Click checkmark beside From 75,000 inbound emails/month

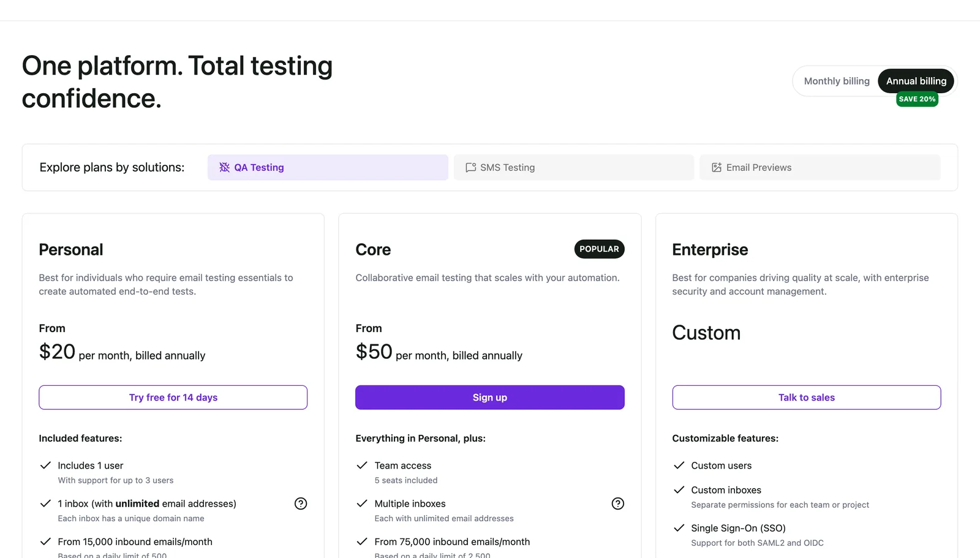tap(362, 541)
